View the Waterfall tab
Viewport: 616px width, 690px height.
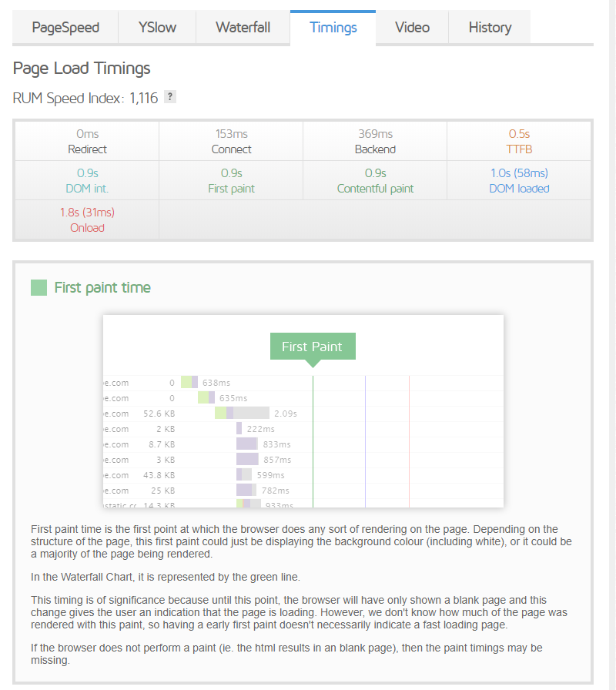click(243, 27)
